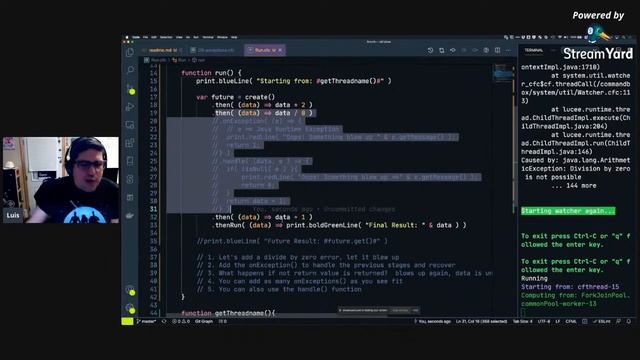Click Luis's webcam video thumbnail
The height and width of the screenshot is (360, 640).
[x=61, y=180]
